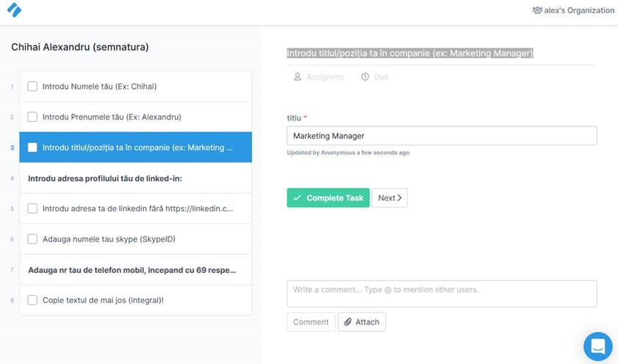Open the chat support bubble icon

point(597,346)
